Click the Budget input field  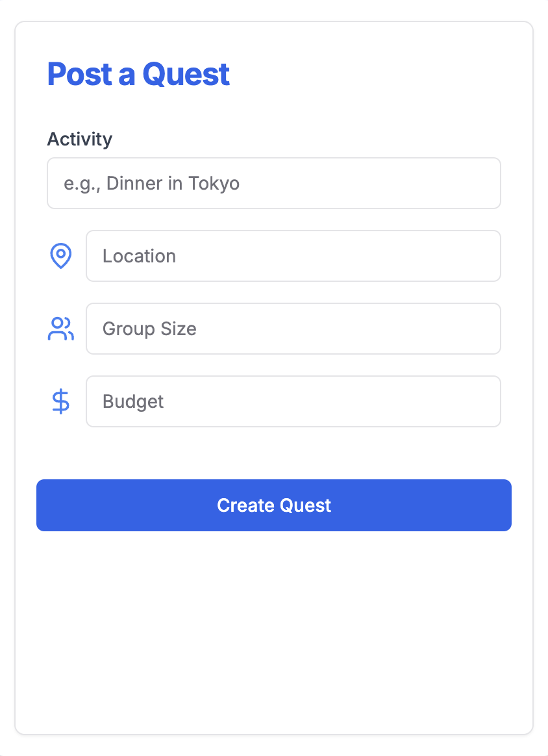[x=293, y=401]
